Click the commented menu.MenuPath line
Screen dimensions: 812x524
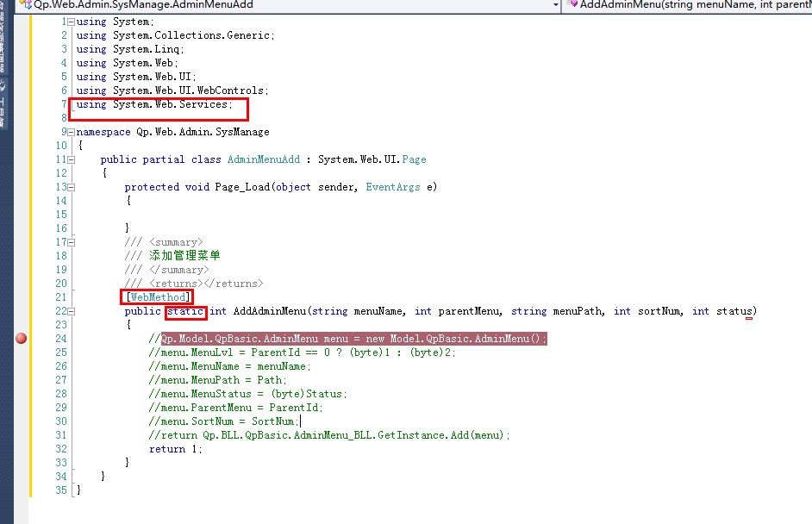click(x=217, y=380)
